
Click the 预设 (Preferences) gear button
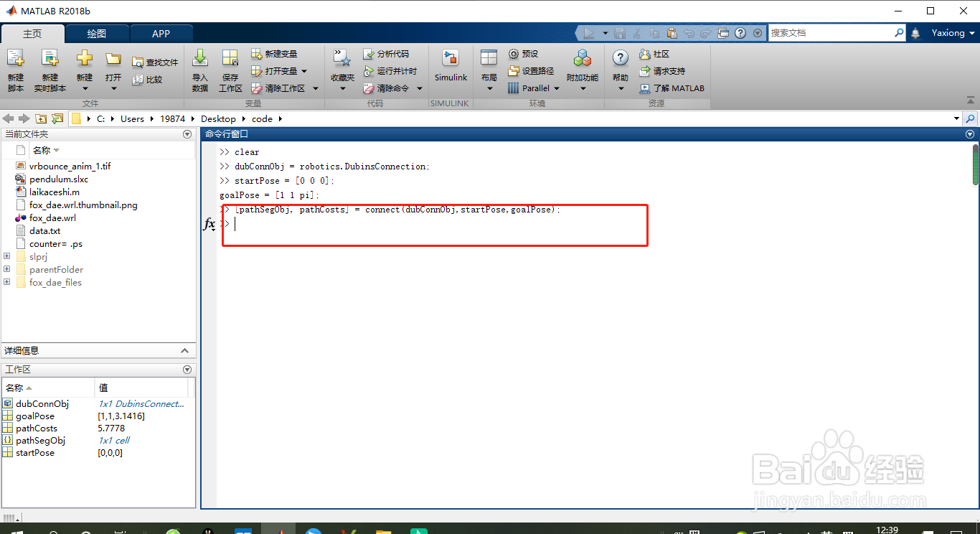[524, 54]
